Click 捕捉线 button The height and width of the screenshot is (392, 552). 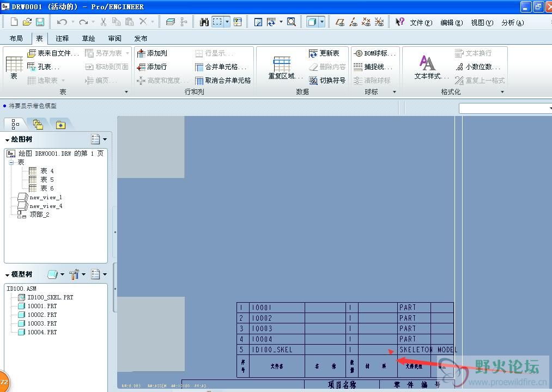pos(374,66)
